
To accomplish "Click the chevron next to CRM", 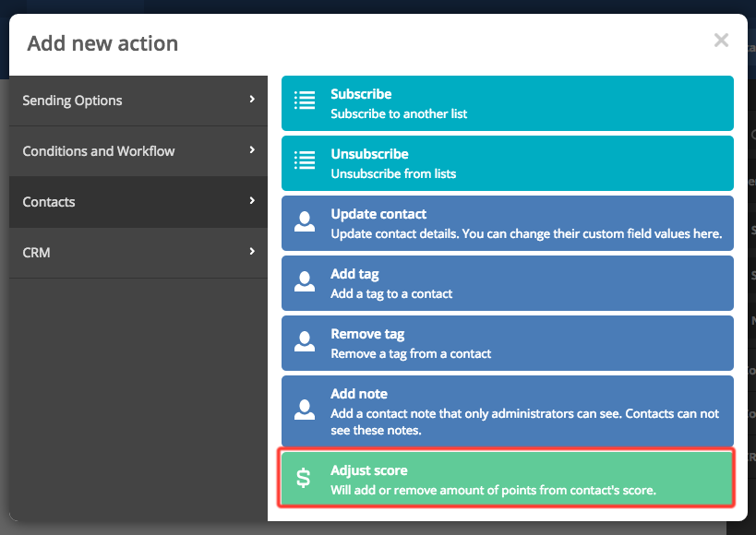I will [x=252, y=251].
